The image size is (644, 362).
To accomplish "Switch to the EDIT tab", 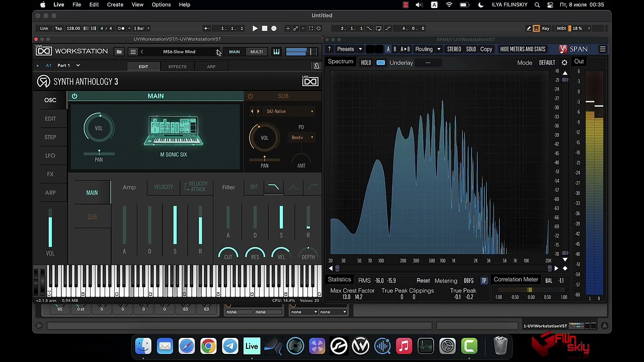I will click(143, 66).
